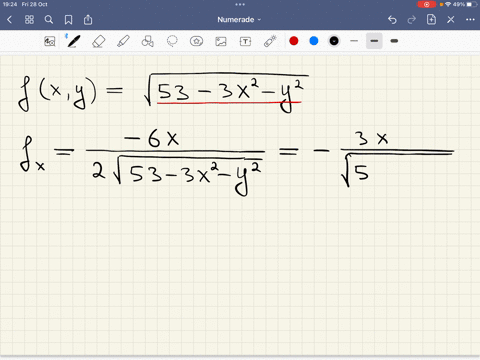Select the Lasso selection tool
The image size is (480, 360).
(x=172, y=41)
